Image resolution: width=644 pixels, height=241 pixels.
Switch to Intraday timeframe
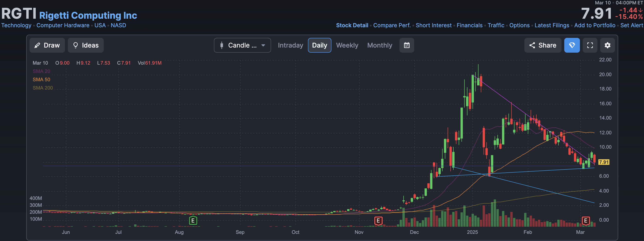coord(290,45)
